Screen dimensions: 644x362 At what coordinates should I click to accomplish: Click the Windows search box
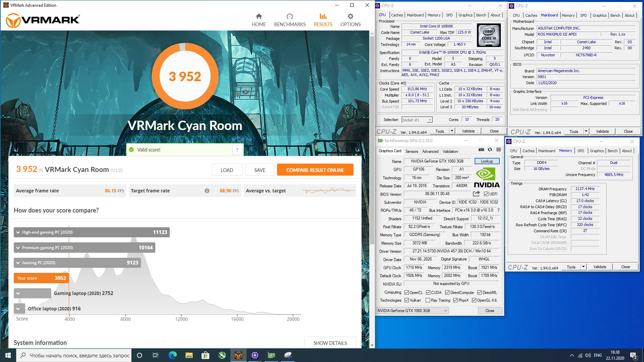click(x=74, y=355)
